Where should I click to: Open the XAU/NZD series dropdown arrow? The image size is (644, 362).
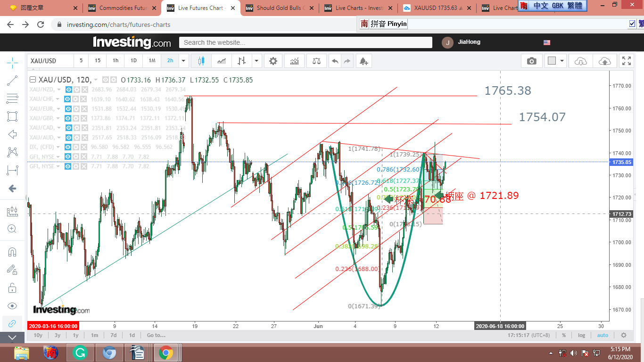pos(59,90)
